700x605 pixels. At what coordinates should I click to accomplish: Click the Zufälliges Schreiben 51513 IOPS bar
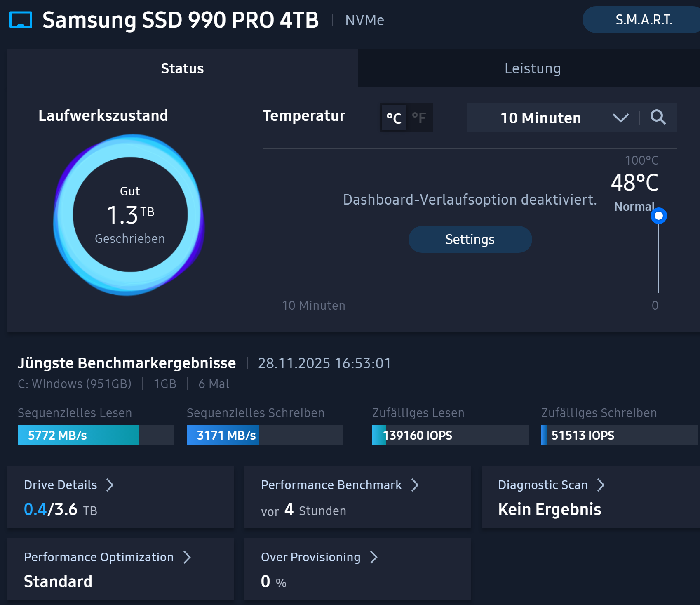(619, 435)
